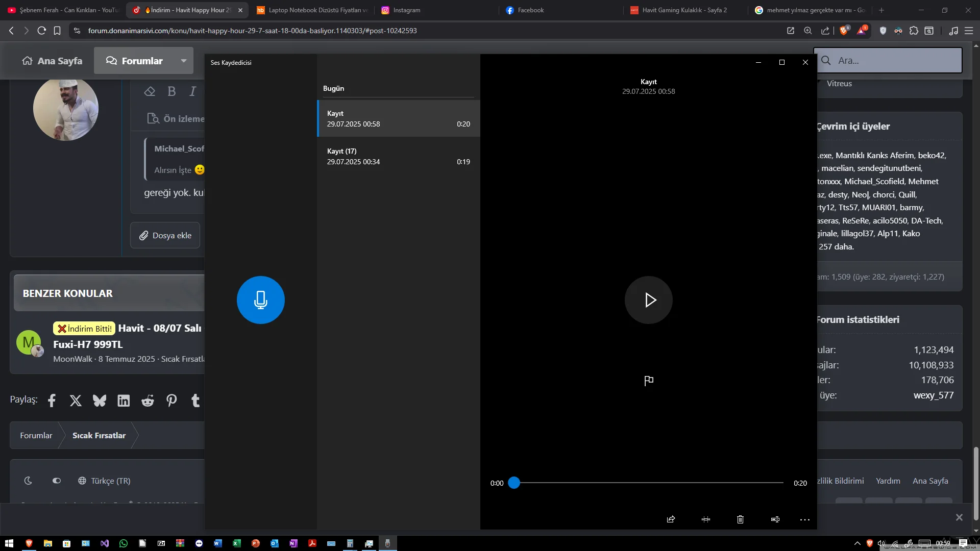
Task: Expand the Forumlar dropdown arrow
Action: [x=183, y=61]
